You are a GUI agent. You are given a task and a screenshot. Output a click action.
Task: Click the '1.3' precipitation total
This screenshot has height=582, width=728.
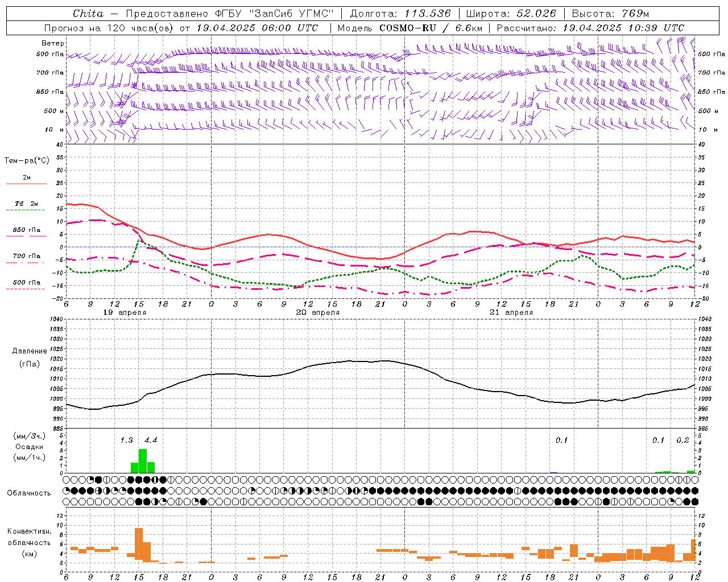[126, 440]
